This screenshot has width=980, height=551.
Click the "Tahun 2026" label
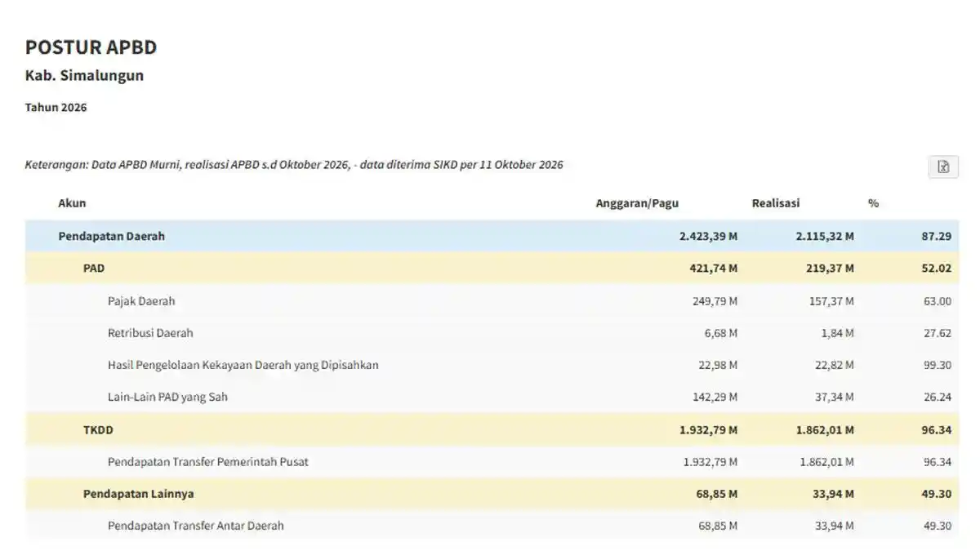click(x=56, y=108)
